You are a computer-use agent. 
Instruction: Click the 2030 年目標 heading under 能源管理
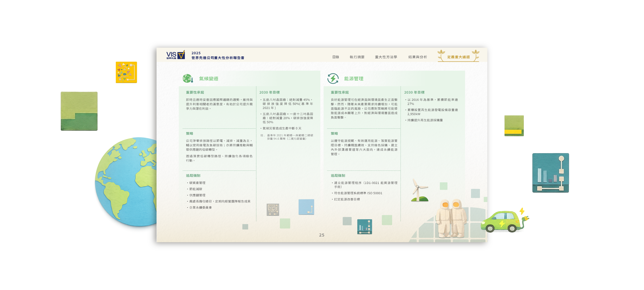[x=414, y=92]
